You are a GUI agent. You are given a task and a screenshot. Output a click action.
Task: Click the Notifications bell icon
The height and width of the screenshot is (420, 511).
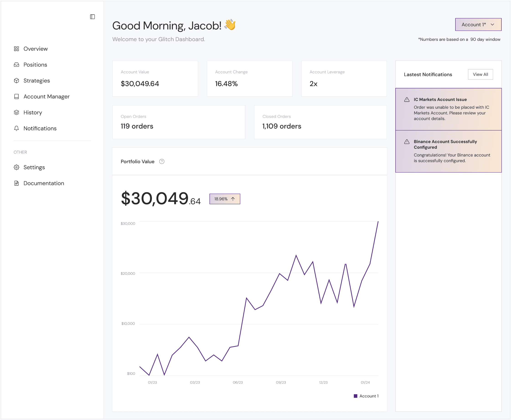coord(16,129)
